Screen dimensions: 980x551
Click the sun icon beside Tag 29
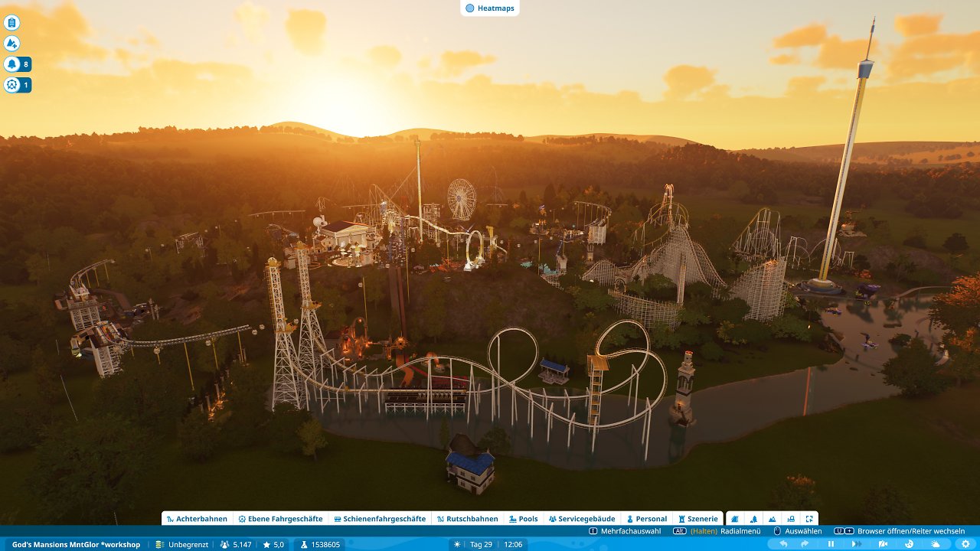click(458, 544)
